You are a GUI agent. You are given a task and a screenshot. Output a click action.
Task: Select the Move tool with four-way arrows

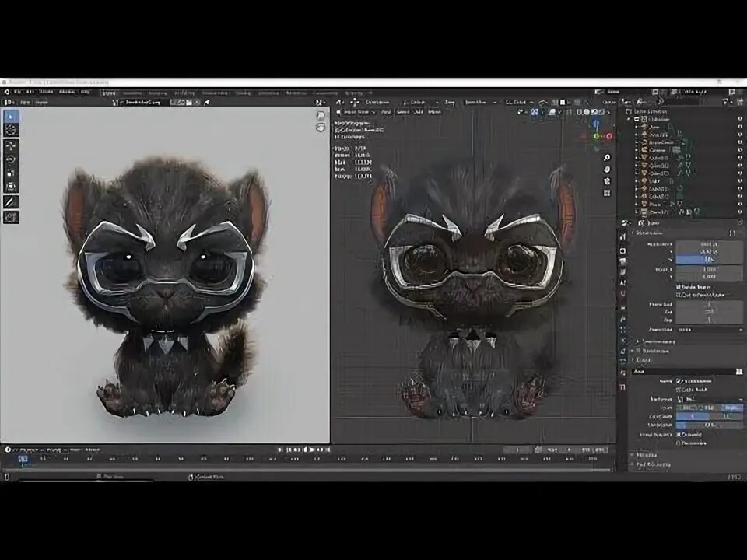(11, 145)
